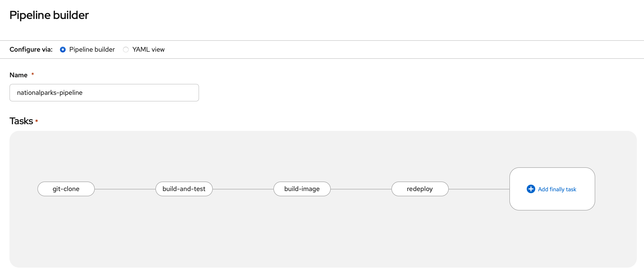Click the pipeline Name input field

point(104,93)
